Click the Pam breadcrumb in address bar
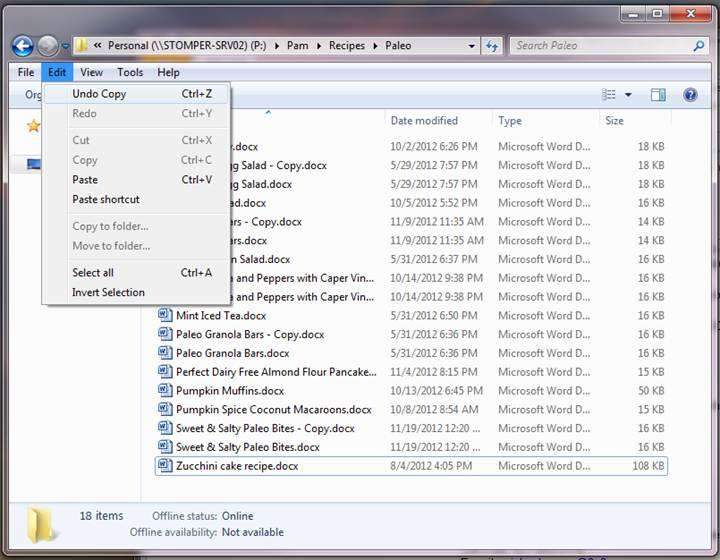720x560 pixels. [x=298, y=45]
